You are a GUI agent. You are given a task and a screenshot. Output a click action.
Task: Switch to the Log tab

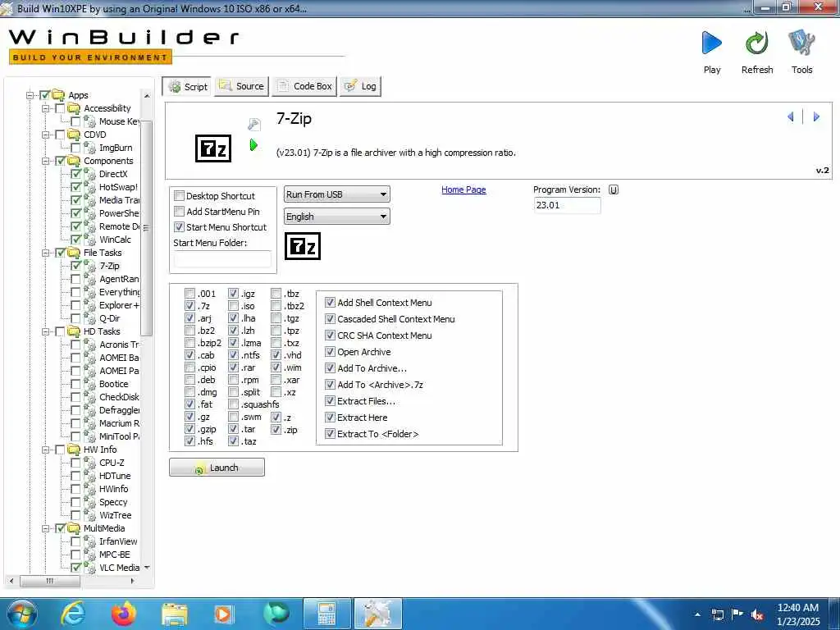click(x=361, y=86)
